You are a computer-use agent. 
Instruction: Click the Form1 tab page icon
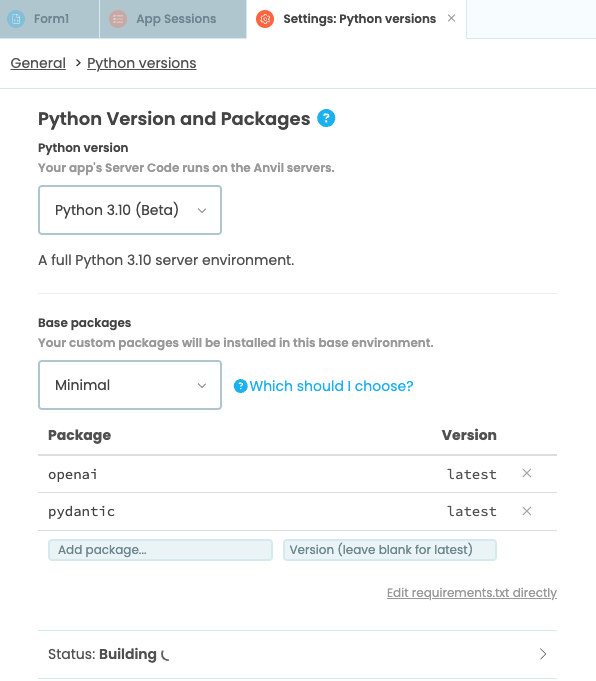[16, 19]
